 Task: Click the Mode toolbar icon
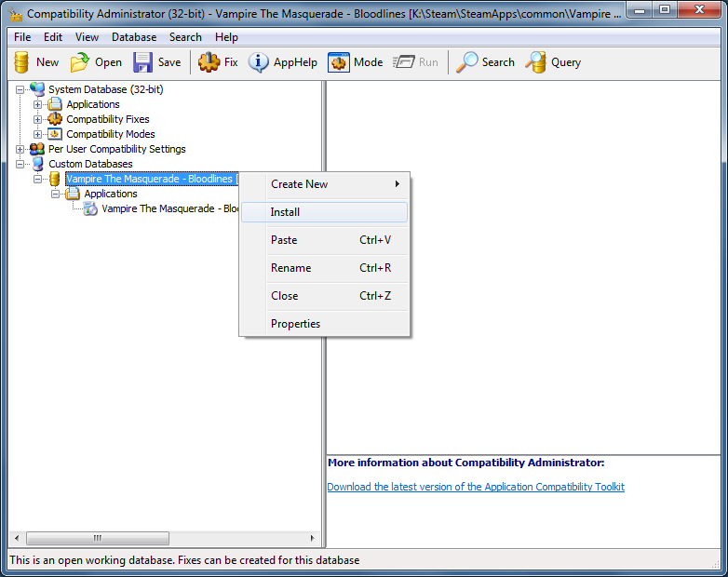339,62
